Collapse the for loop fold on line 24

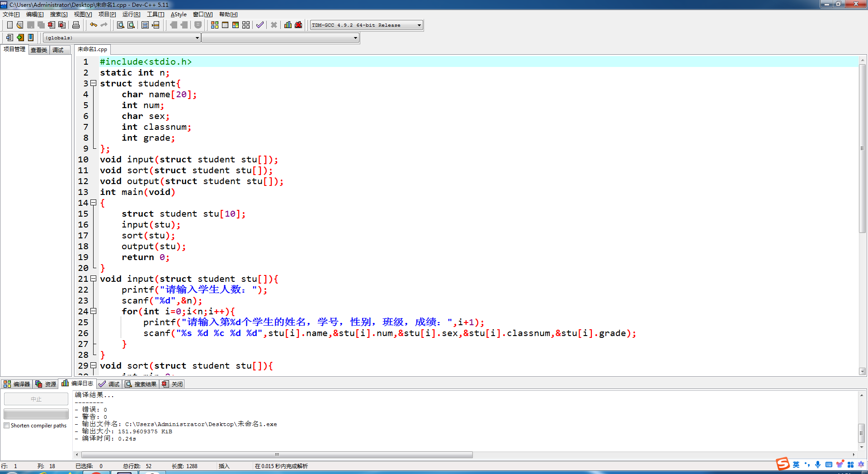pyautogui.click(x=94, y=311)
